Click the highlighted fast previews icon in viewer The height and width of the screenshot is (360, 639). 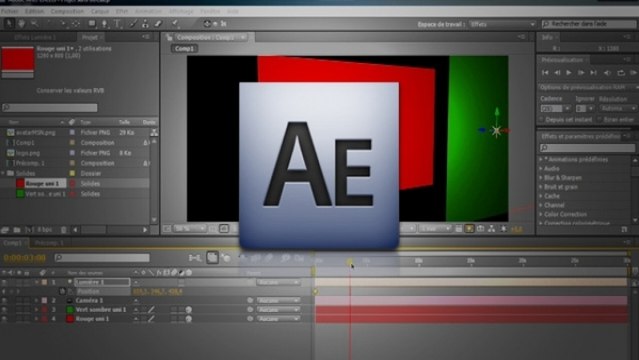tap(469, 229)
